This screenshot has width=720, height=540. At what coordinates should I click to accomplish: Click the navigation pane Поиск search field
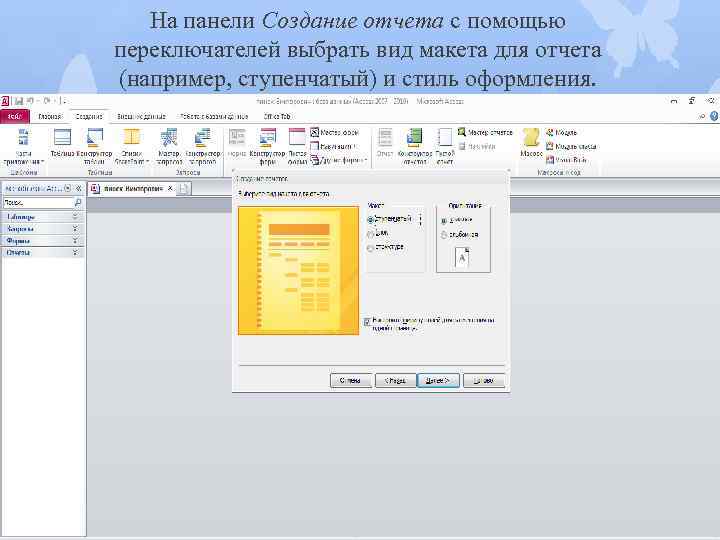[38, 202]
